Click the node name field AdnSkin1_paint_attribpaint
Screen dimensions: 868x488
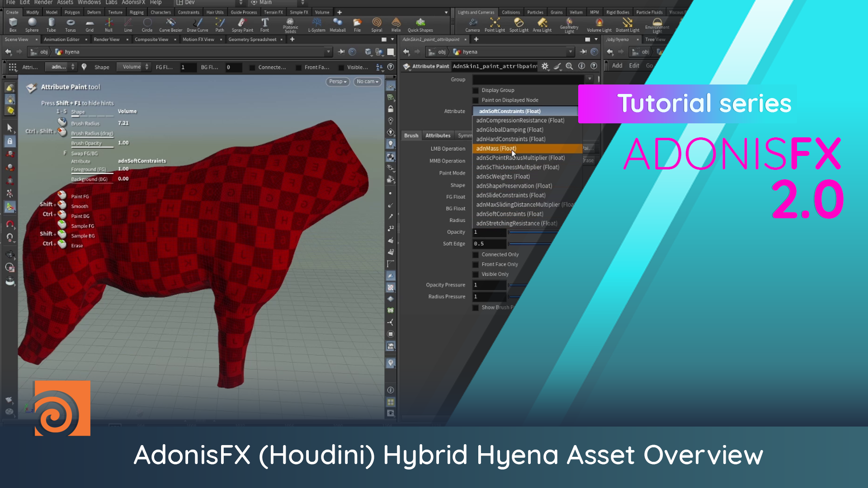[x=495, y=66]
